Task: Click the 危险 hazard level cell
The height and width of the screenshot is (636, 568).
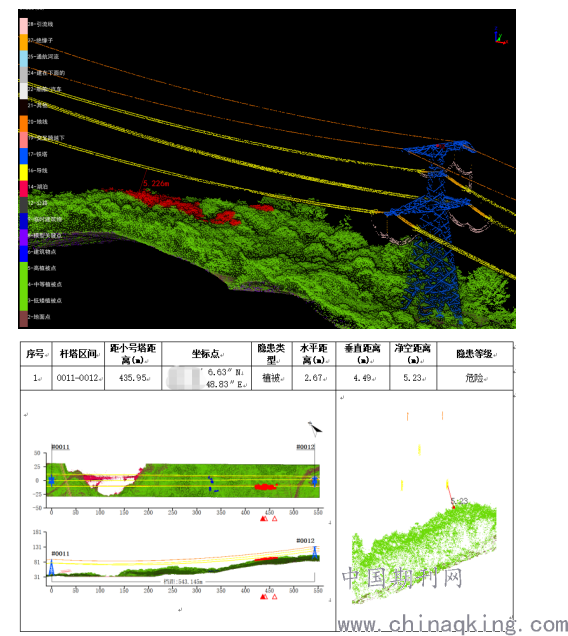Action: click(x=475, y=378)
